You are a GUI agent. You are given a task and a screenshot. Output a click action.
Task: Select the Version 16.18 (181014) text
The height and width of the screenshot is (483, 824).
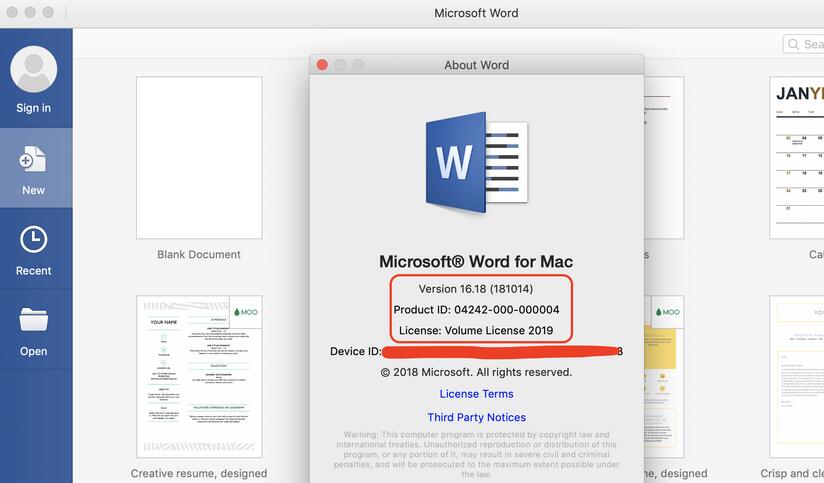coord(476,289)
